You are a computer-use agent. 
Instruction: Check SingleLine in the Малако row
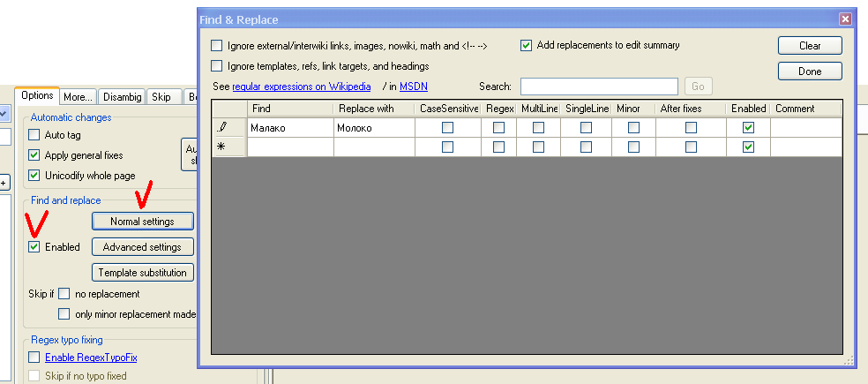coord(586,128)
